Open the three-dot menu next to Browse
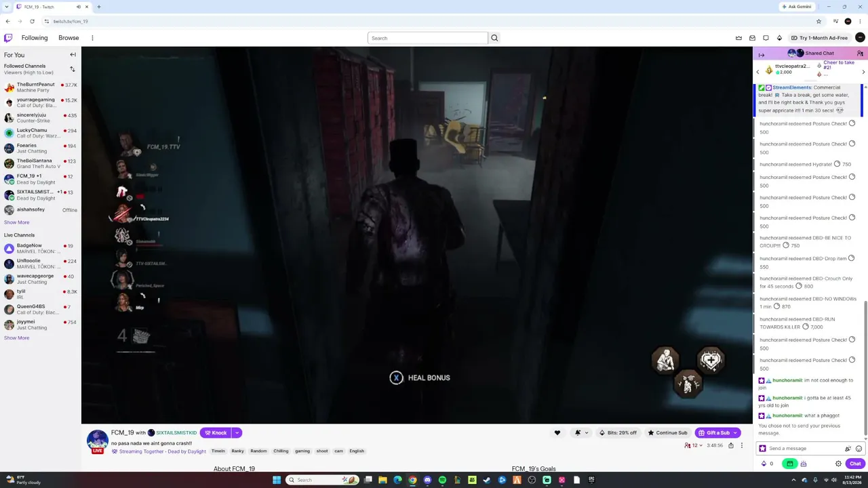The height and width of the screenshot is (488, 868). tap(92, 38)
